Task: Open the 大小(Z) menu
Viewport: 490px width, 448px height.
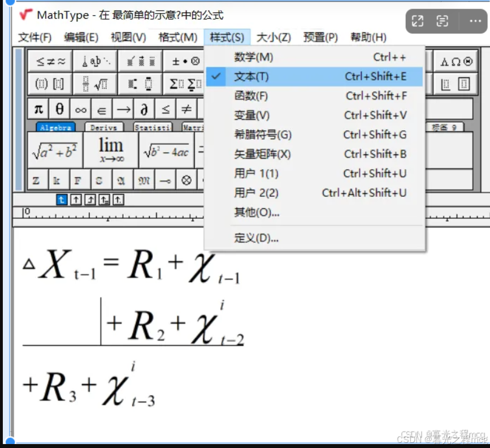Action: pyautogui.click(x=274, y=37)
